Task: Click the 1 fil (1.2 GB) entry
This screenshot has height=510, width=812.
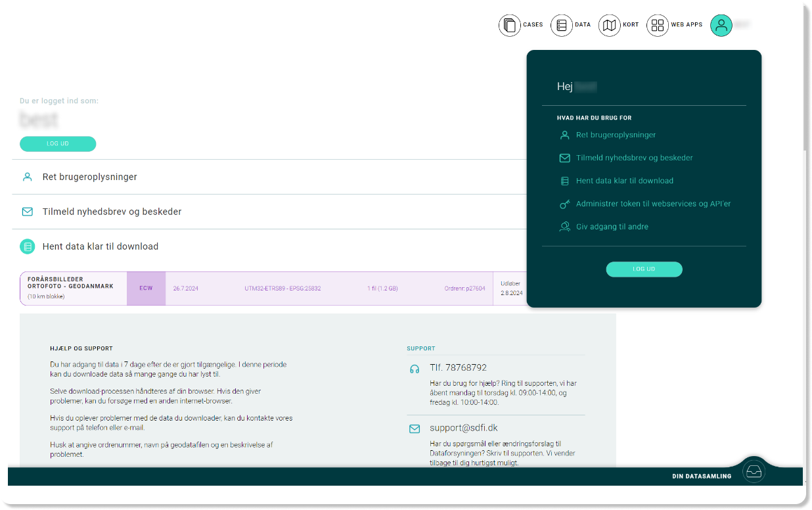Action: click(x=382, y=289)
